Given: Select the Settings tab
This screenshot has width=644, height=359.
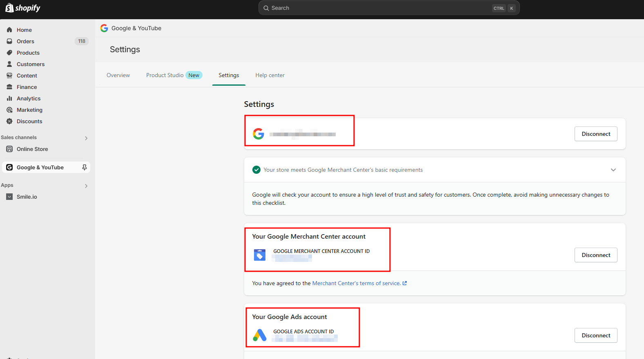Looking at the screenshot, I should (229, 75).
